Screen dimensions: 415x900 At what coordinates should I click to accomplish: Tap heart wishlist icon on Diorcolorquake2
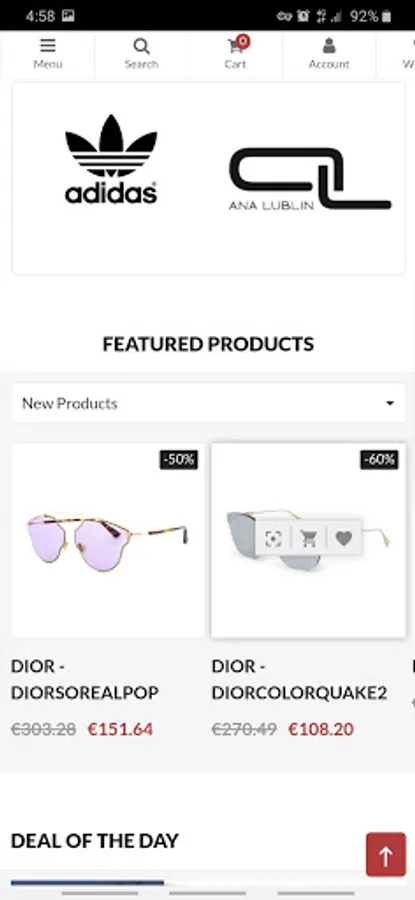[x=344, y=538]
